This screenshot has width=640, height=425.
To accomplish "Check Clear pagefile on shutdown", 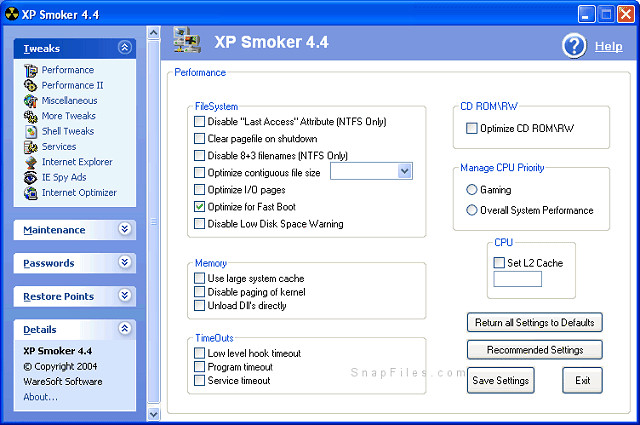I will pyautogui.click(x=199, y=139).
